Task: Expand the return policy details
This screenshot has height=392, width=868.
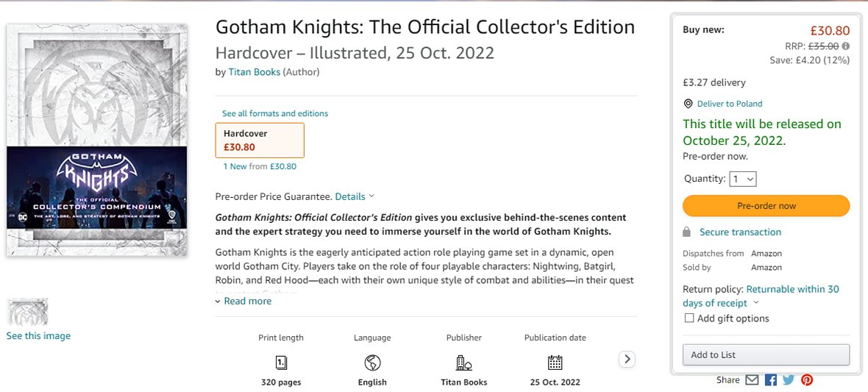Action: click(x=756, y=303)
